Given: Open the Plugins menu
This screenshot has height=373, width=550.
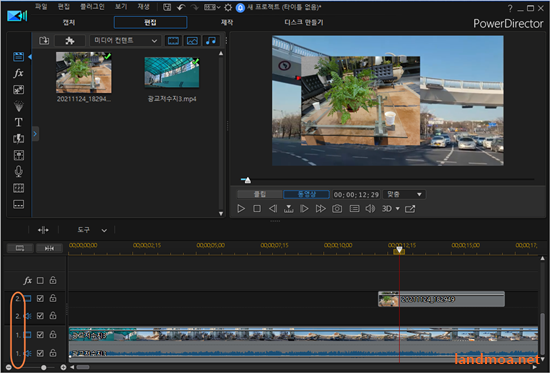Looking at the screenshot, I should pos(92,7).
